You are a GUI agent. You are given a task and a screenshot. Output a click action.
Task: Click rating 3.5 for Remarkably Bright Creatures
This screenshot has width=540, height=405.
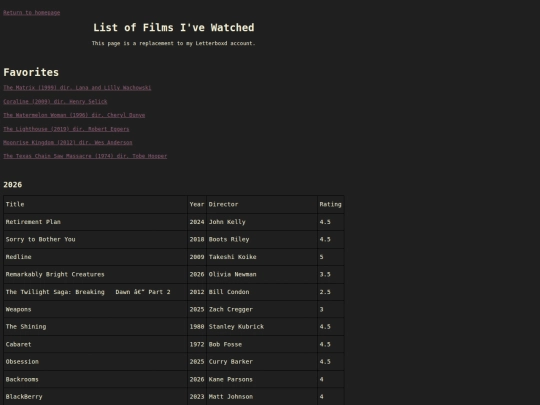pyautogui.click(x=331, y=274)
